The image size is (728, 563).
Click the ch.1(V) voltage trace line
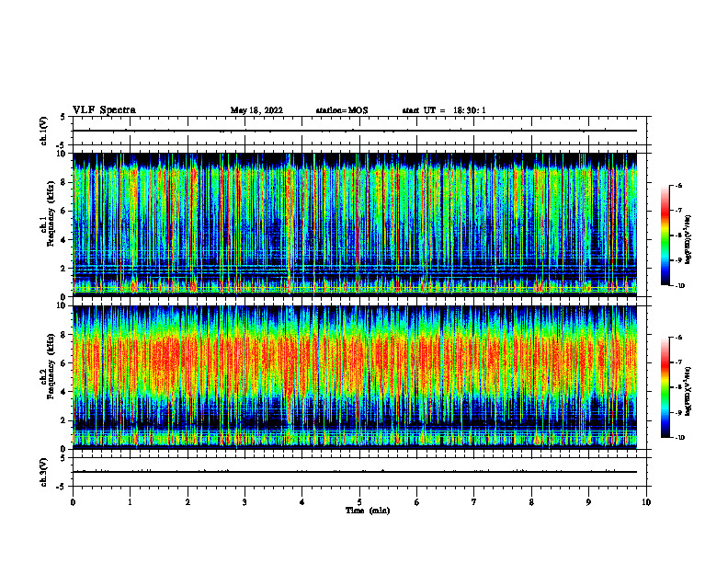pyautogui.click(x=355, y=131)
